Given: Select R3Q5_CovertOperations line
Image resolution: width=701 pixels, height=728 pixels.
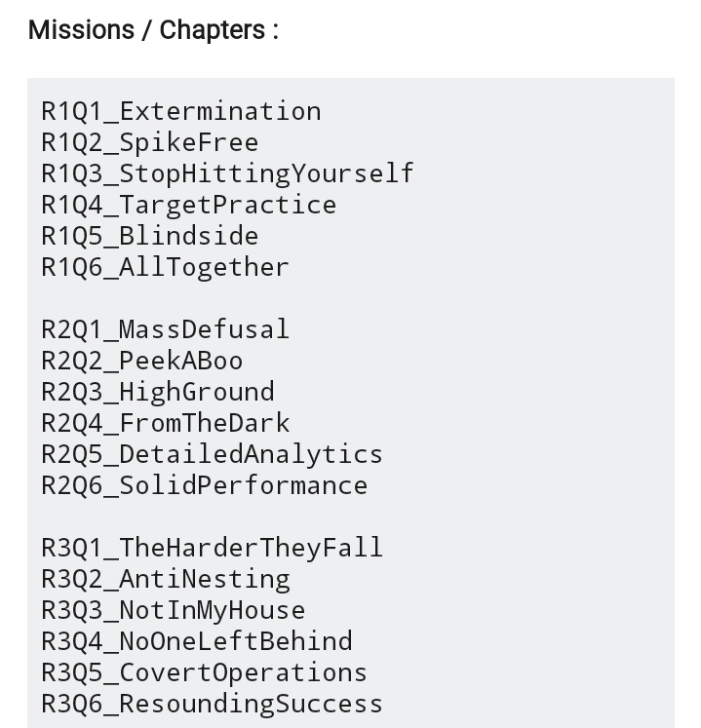Looking at the screenshot, I should coord(205,672).
